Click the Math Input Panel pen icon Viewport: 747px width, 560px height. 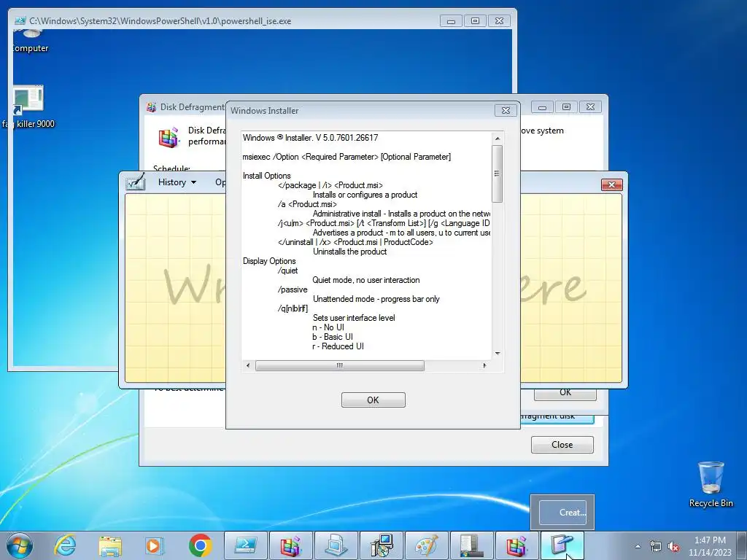coord(135,182)
